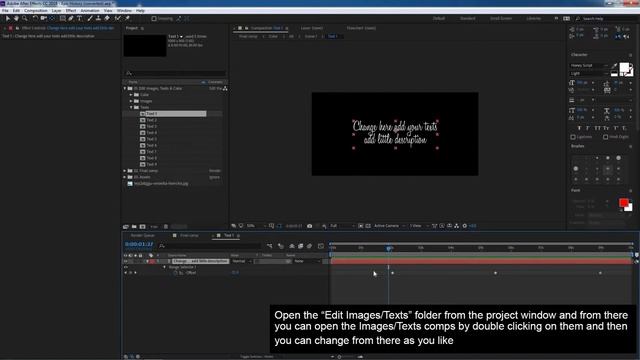The width and height of the screenshot is (640, 360).
Task: Open the graph editor icon in timeline
Action: [x=321, y=246]
